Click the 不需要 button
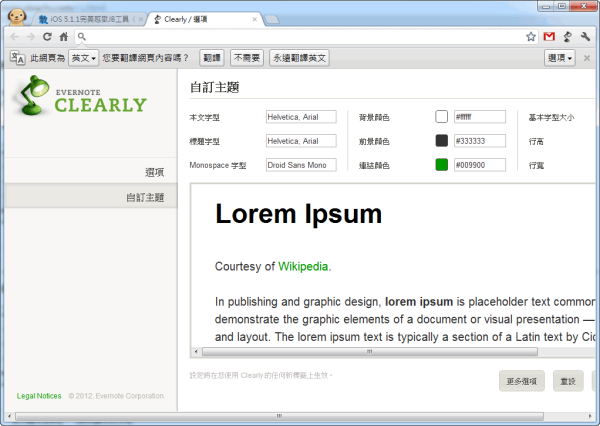This screenshot has height=426, width=600. (x=246, y=59)
